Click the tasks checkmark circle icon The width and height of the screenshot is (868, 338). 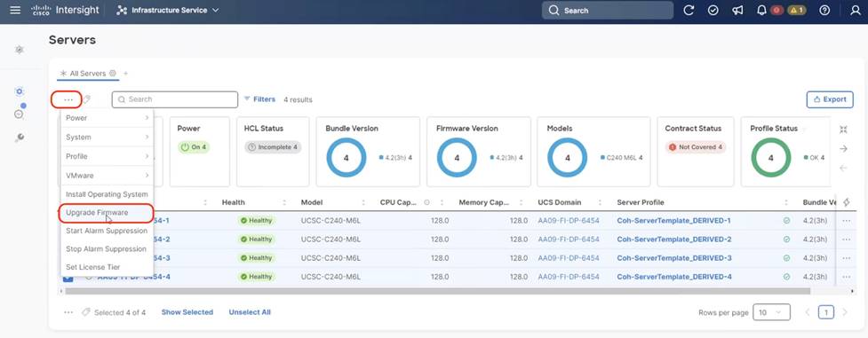(713, 10)
